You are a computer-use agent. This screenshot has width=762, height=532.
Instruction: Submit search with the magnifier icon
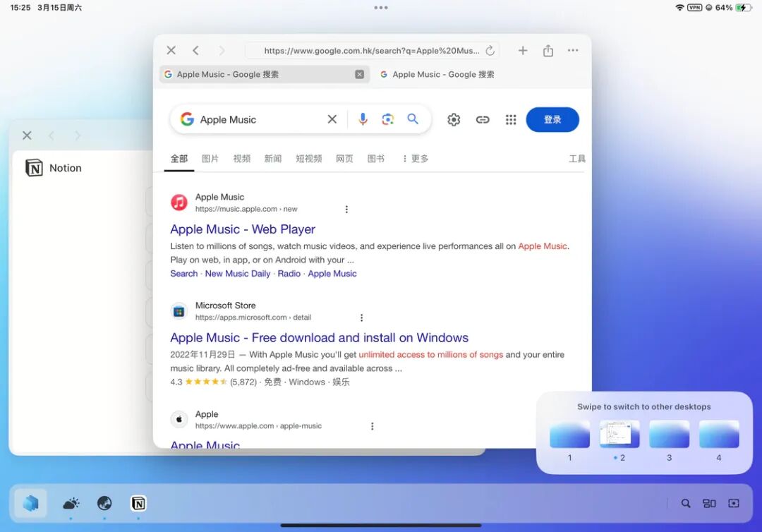413,119
